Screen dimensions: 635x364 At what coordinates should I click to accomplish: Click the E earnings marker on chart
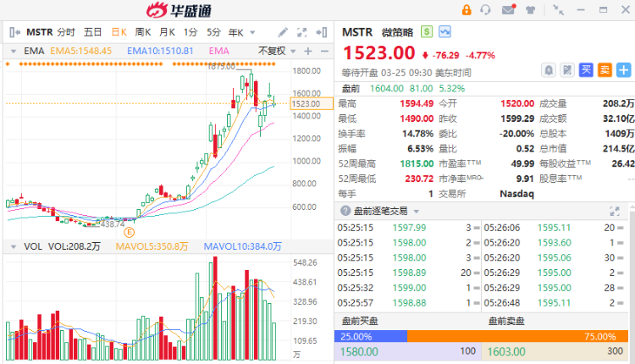129,233
